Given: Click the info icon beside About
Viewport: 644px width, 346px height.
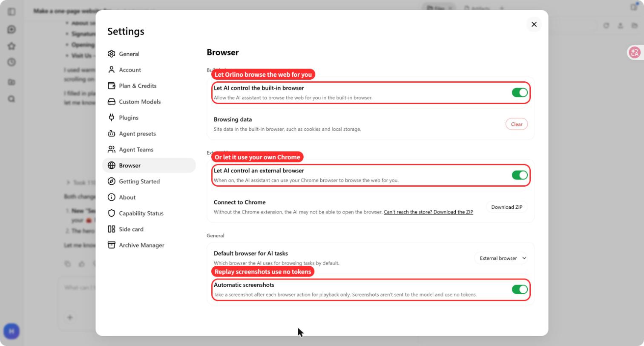Looking at the screenshot, I should pyautogui.click(x=112, y=197).
